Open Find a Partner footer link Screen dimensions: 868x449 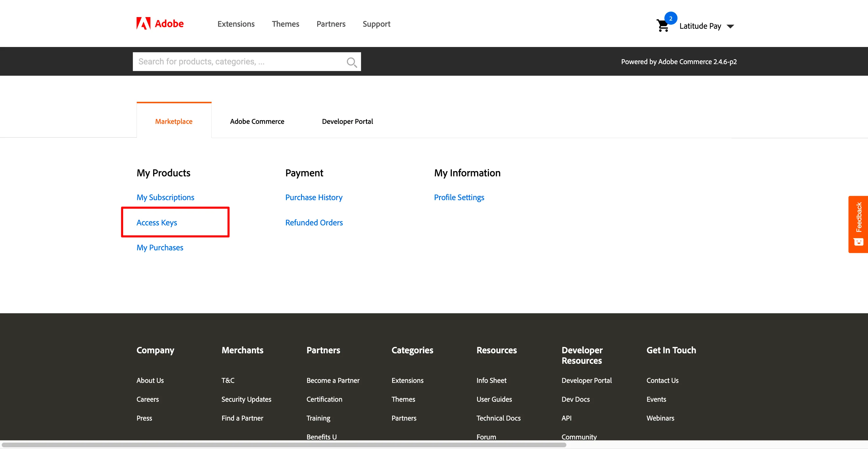pyautogui.click(x=242, y=418)
